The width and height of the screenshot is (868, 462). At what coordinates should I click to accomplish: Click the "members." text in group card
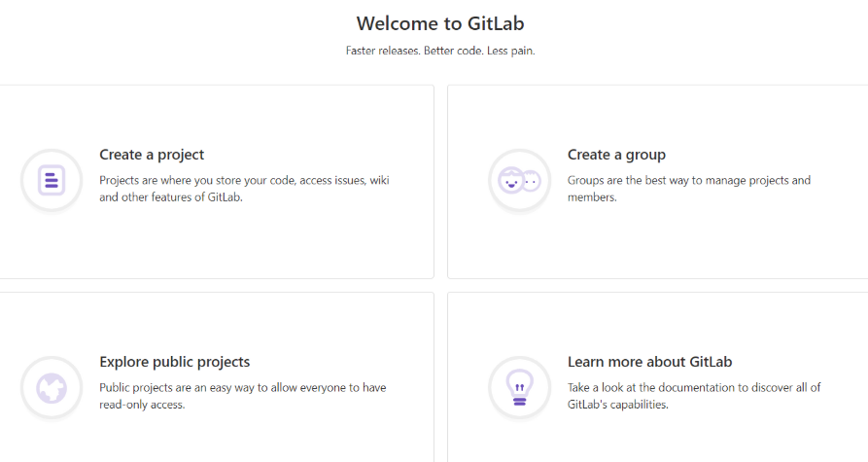pyautogui.click(x=592, y=196)
